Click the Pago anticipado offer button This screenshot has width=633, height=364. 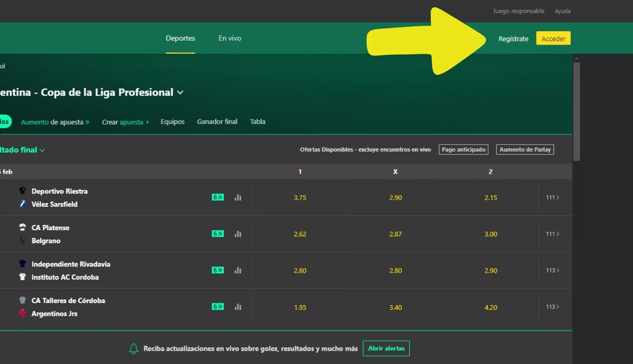[x=463, y=149]
